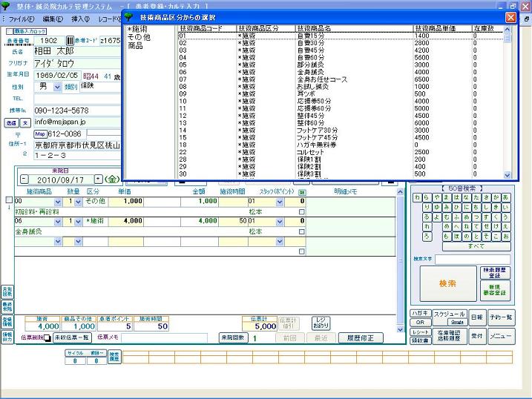
Task: Select the フットケア30分 row in the dialog
Action: coord(341,131)
